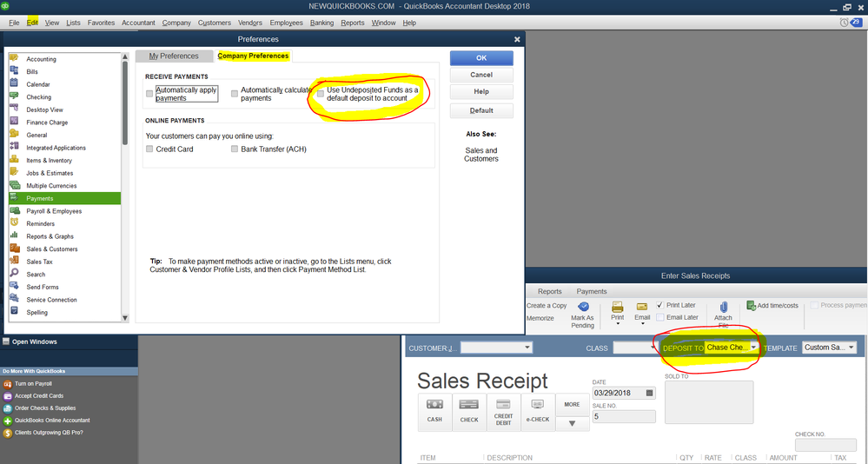Select the CREDIT DEBIT payment method

click(503, 412)
